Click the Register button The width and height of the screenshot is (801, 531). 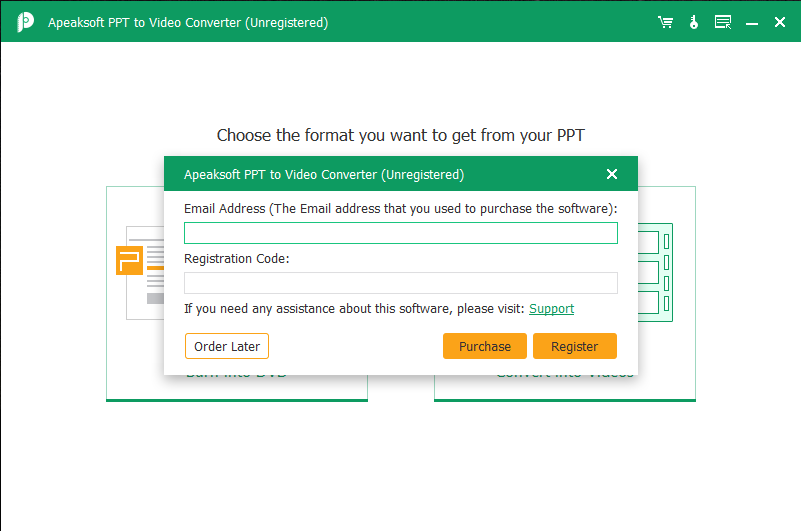tap(575, 347)
